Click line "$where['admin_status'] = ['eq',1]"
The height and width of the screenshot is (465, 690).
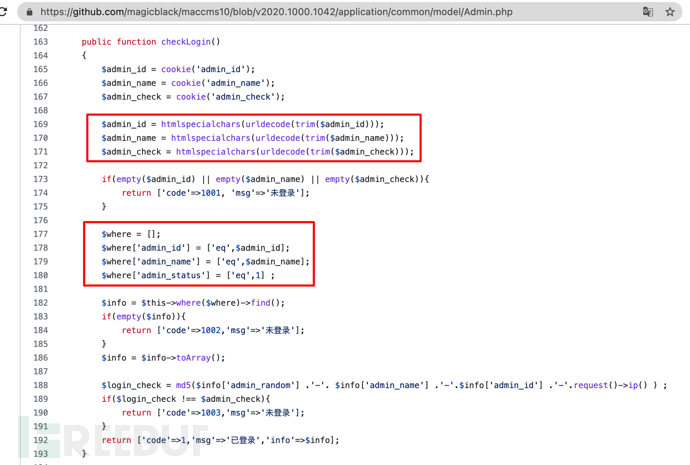click(188, 275)
